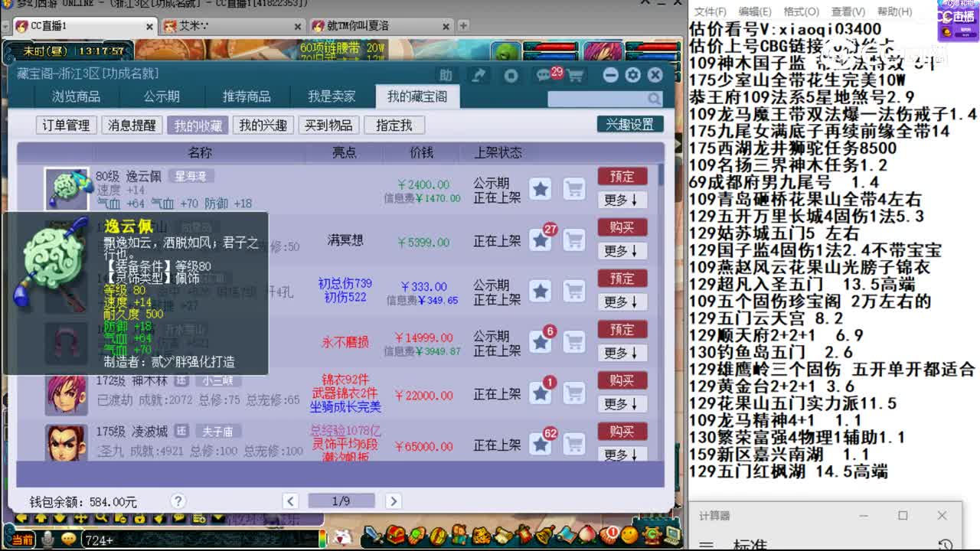
Task: Switch to 浏览商品 tab
Action: (76, 96)
